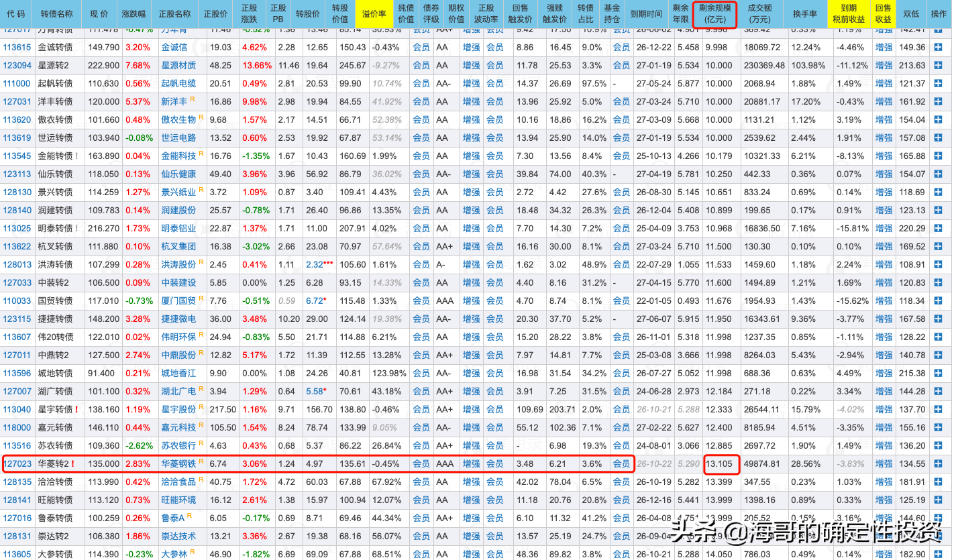Open stock link 旺能环境
This screenshot has width=958, height=560.
coord(178,500)
